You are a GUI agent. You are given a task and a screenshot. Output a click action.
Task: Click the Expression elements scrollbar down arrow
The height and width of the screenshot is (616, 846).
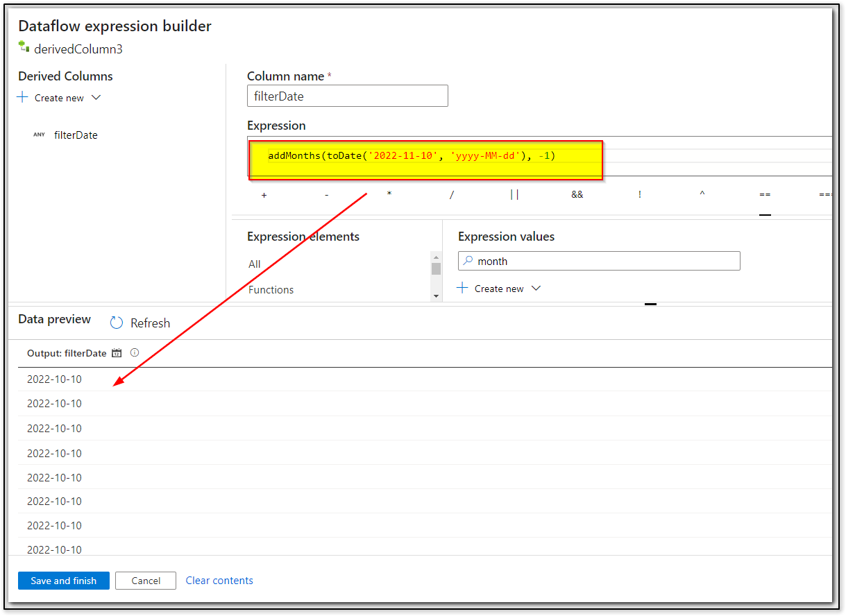point(436,296)
